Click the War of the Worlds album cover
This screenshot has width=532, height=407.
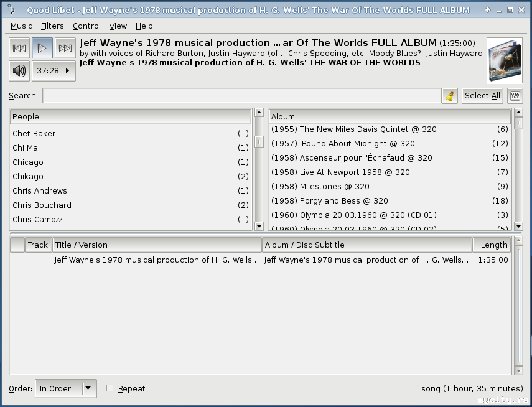point(505,60)
